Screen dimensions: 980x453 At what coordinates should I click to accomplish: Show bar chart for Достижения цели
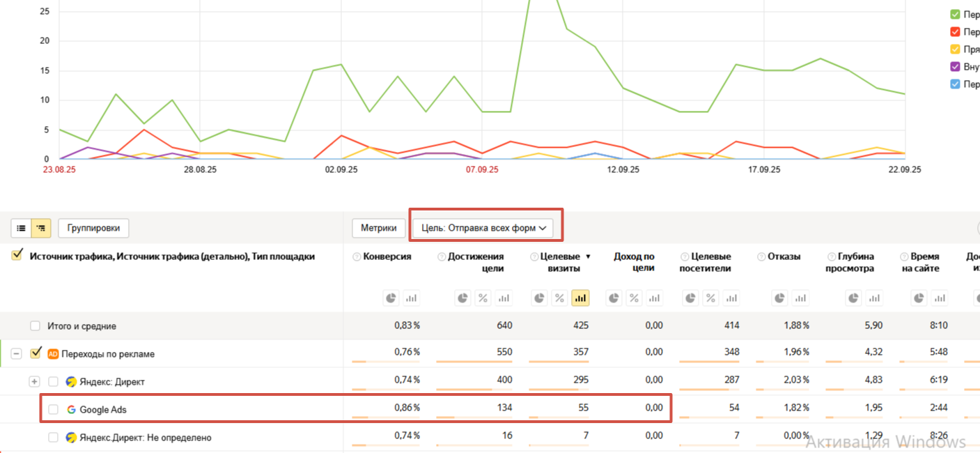click(x=504, y=298)
